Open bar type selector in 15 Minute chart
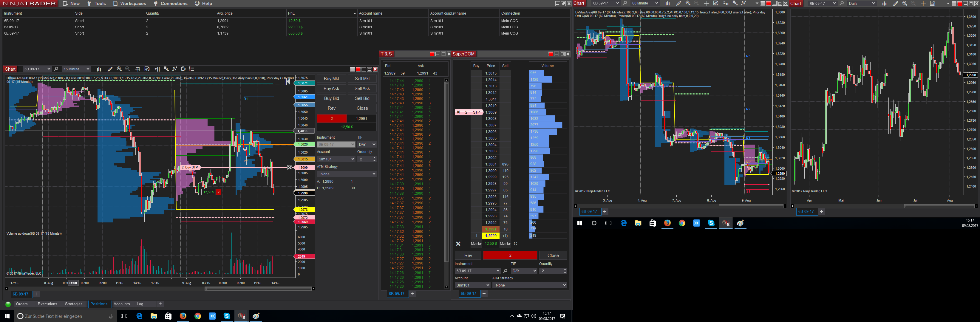The height and width of the screenshot is (322, 980). click(x=99, y=69)
